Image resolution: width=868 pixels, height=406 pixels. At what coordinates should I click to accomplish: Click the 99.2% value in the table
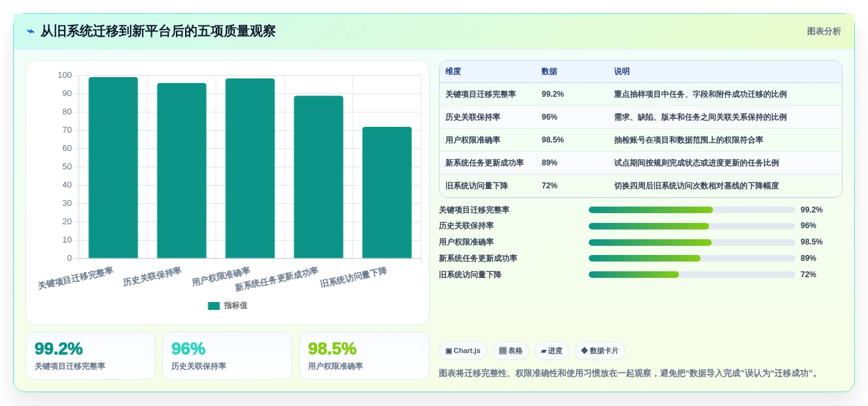553,94
